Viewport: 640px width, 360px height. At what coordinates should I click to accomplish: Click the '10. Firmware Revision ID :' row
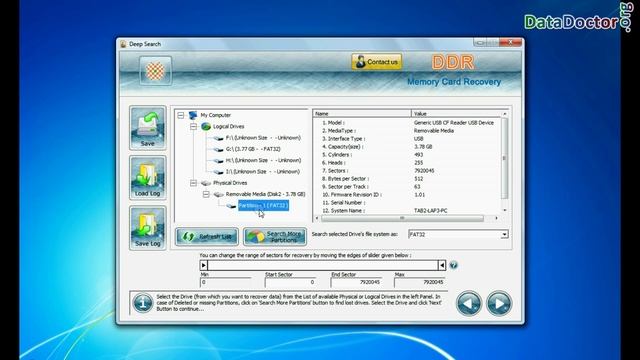tap(407, 195)
